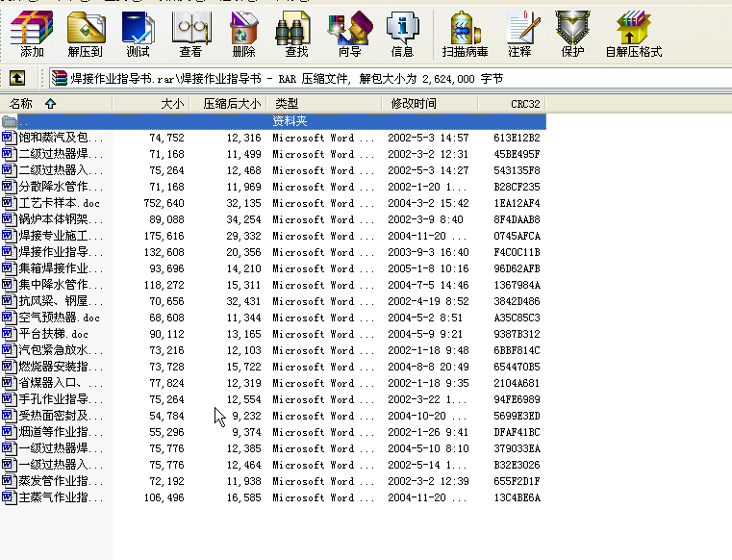The height and width of the screenshot is (560, 732).
Task: Select file 二级过热器焊...
Action: point(61,154)
